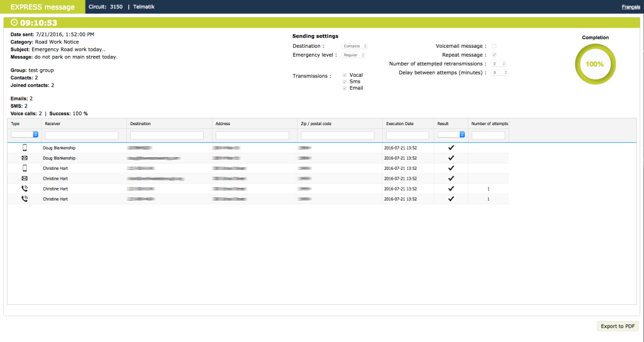Screen dimensions: 644x342
Task: Click the Subject text Emergency Road work today
Action: tap(69, 50)
